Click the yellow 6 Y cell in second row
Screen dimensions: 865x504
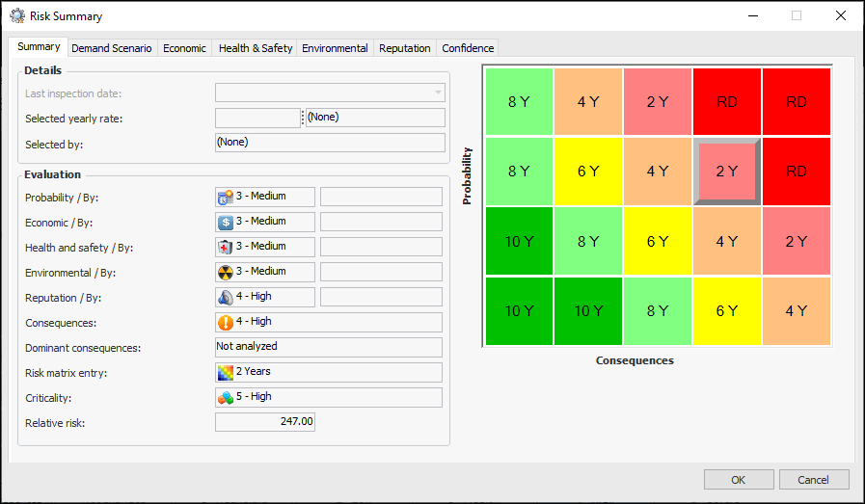(588, 172)
